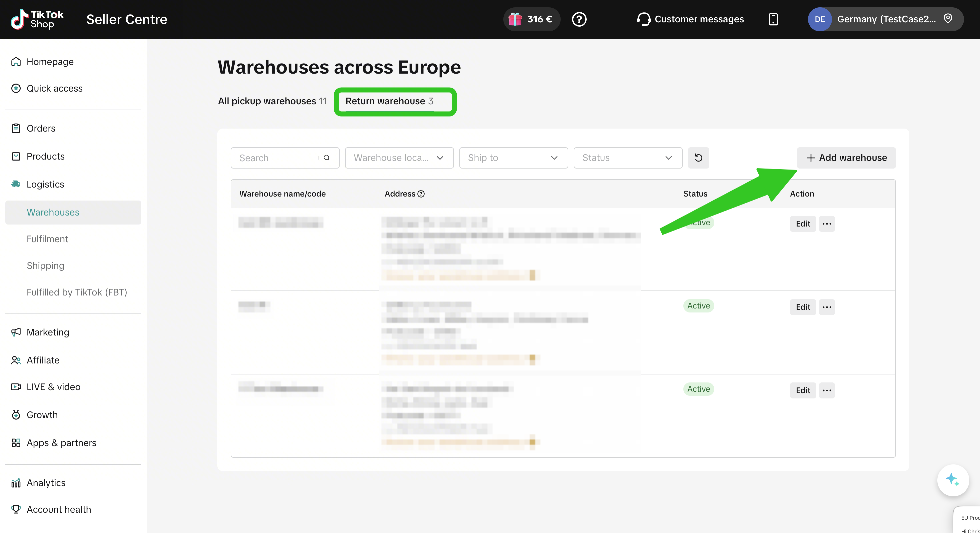Edit the first warehouse row
The height and width of the screenshot is (533, 980).
click(x=803, y=224)
